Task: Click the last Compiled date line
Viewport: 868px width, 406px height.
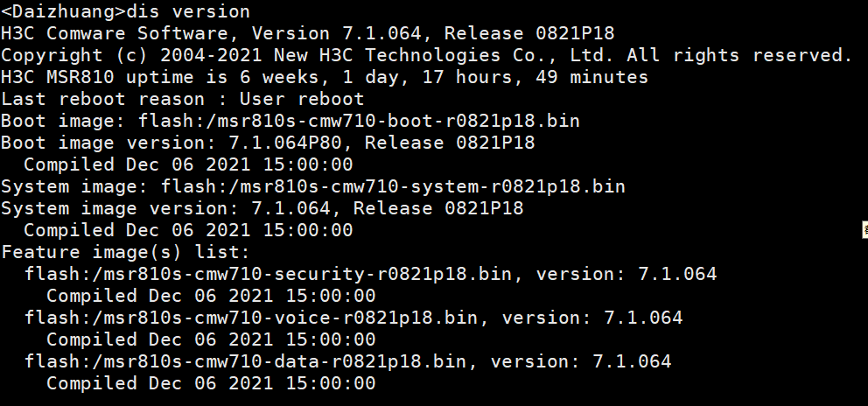Action: pyautogui.click(x=211, y=384)
